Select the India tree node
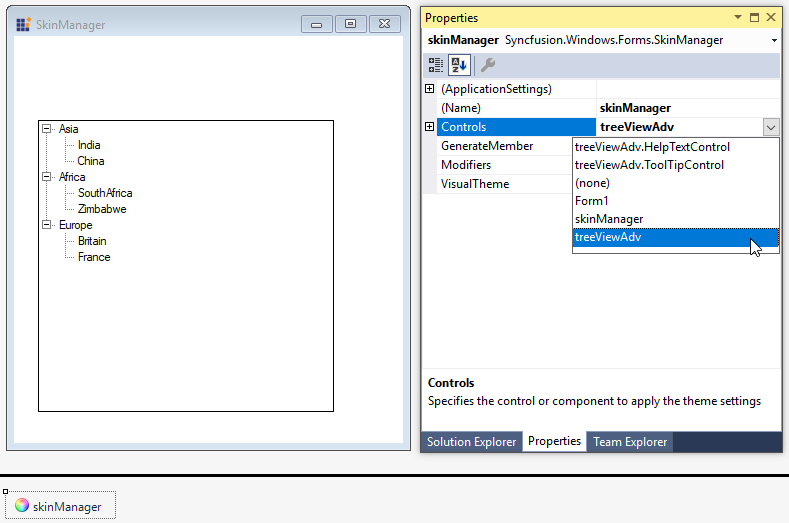Screen dimensions: 789x523 point(89,145)
